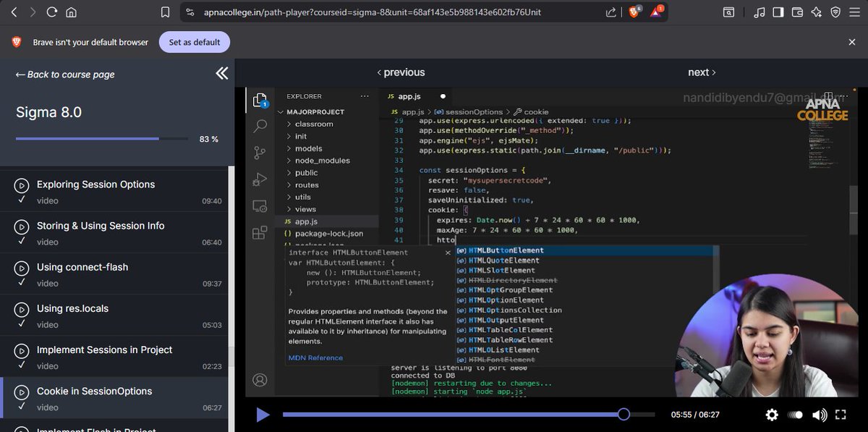Open MDN Reference link in tooltip

coord(315,357)
